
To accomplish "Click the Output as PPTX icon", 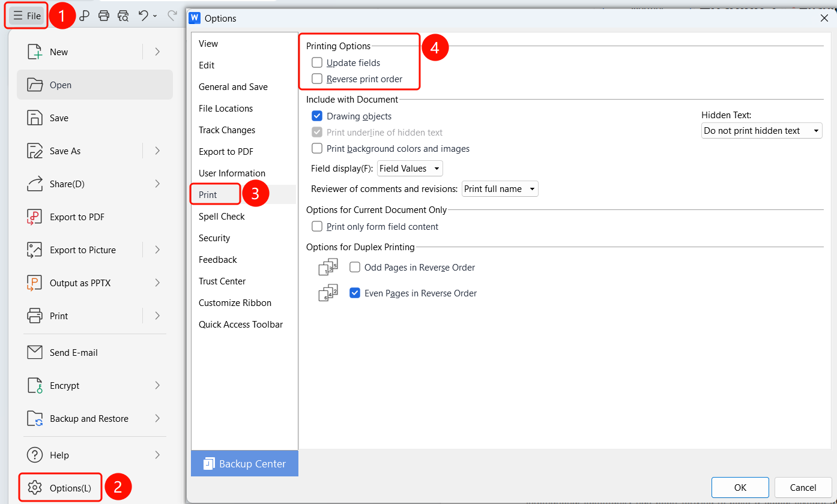I will pyautogui.click(x=34, y=283).
